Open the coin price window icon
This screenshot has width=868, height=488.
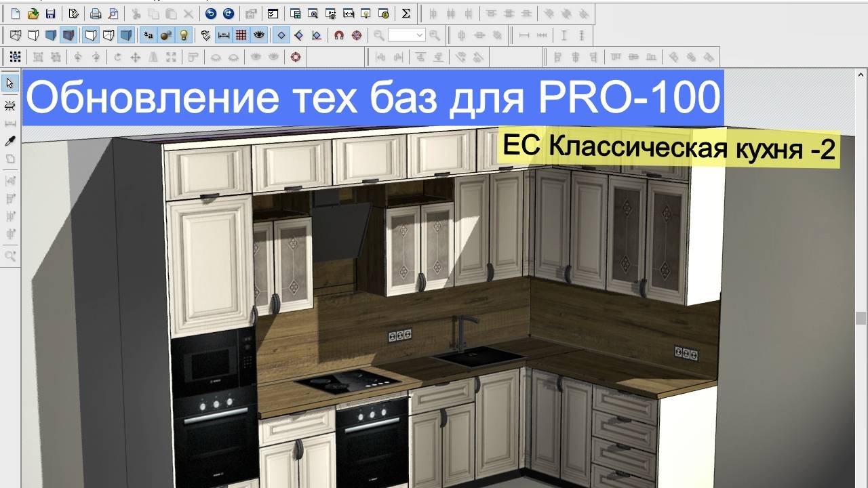[x=383, y=14]
